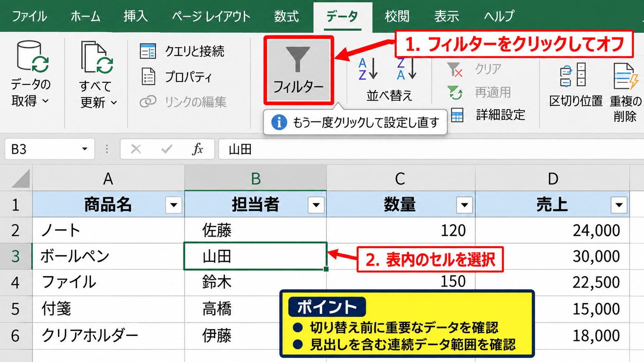Open 区切り位置 text-to-columns tool
This screenshot has height=362, width=644.
[575, 85]
